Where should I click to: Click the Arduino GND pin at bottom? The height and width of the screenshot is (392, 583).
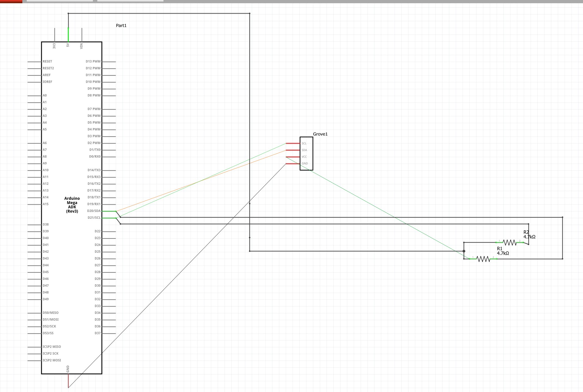pyautogui.click(x=68, y=381)
